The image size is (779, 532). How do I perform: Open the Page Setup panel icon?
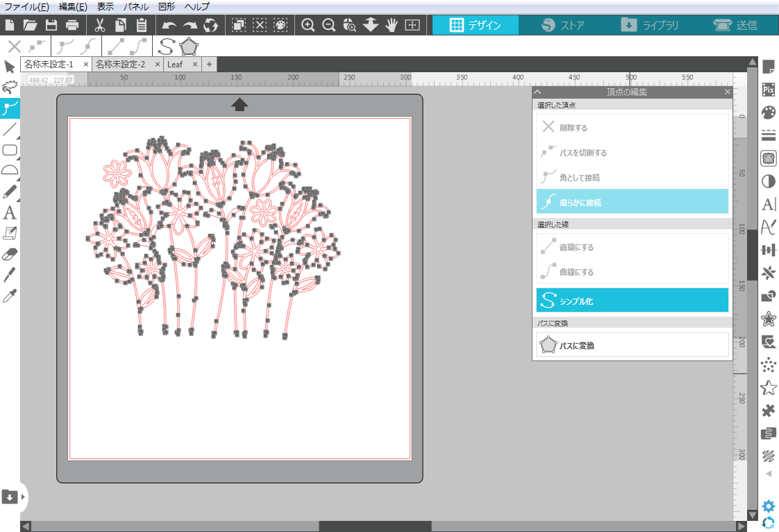coord(768,66)
